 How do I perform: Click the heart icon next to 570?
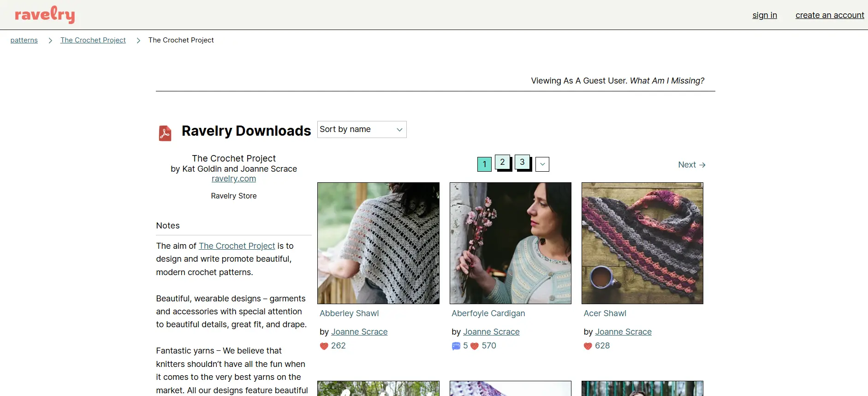pyautogui.click(x=475, y=346)
